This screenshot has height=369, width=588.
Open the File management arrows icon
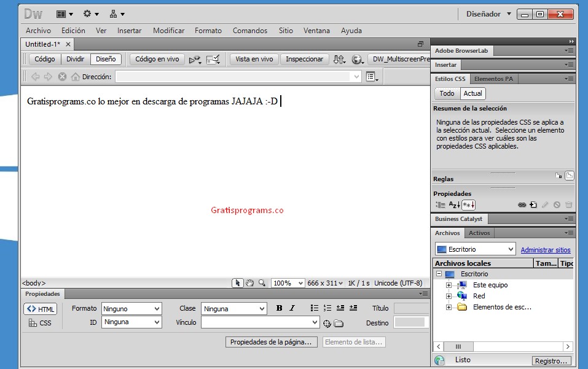point(339,59)
